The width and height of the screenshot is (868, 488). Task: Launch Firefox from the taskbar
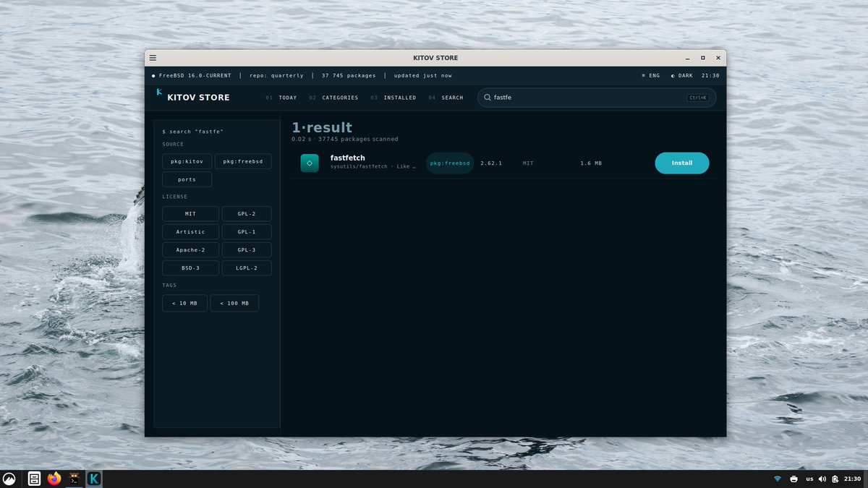54,479
